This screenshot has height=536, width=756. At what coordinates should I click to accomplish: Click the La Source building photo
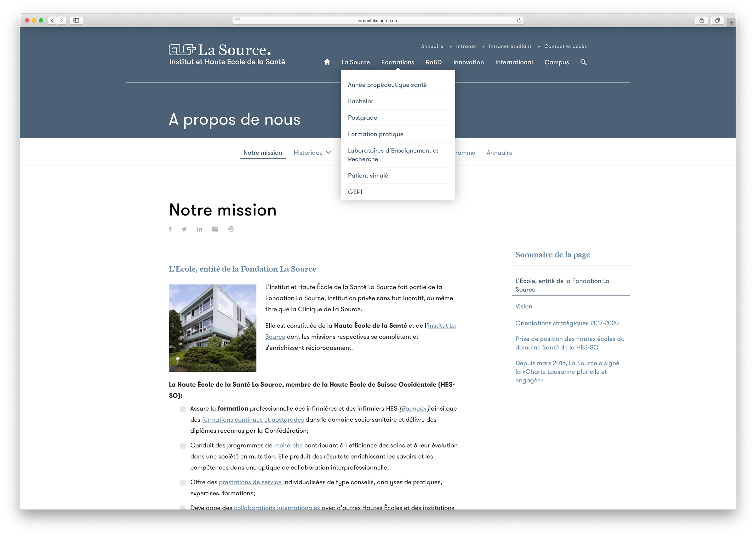tap(212, 328)
